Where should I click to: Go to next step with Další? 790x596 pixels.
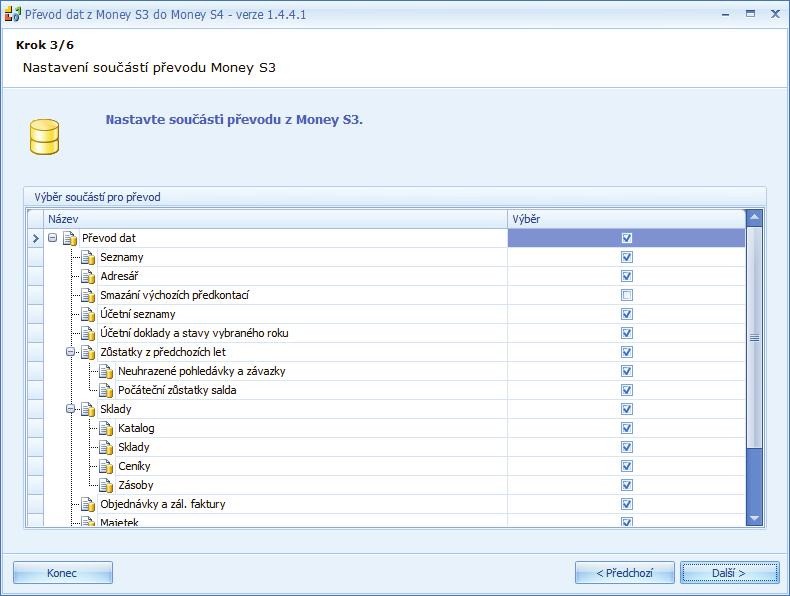(730, 573)
